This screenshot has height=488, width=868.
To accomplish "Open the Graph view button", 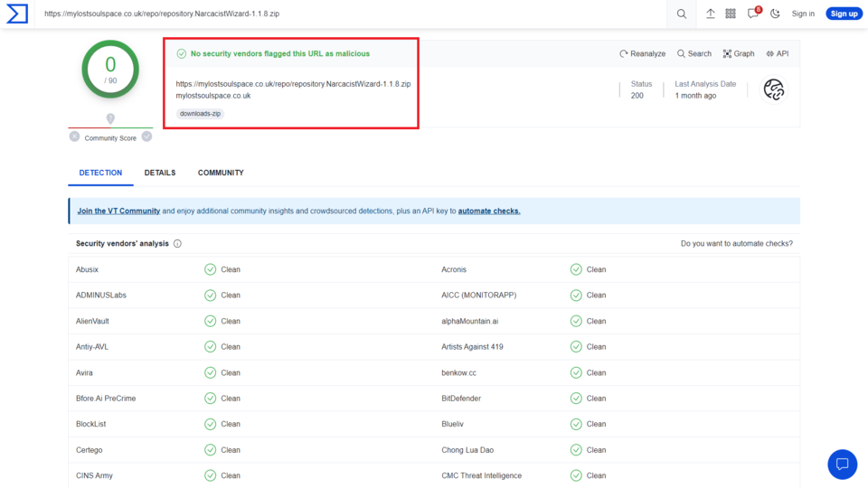I will (739, 53).
